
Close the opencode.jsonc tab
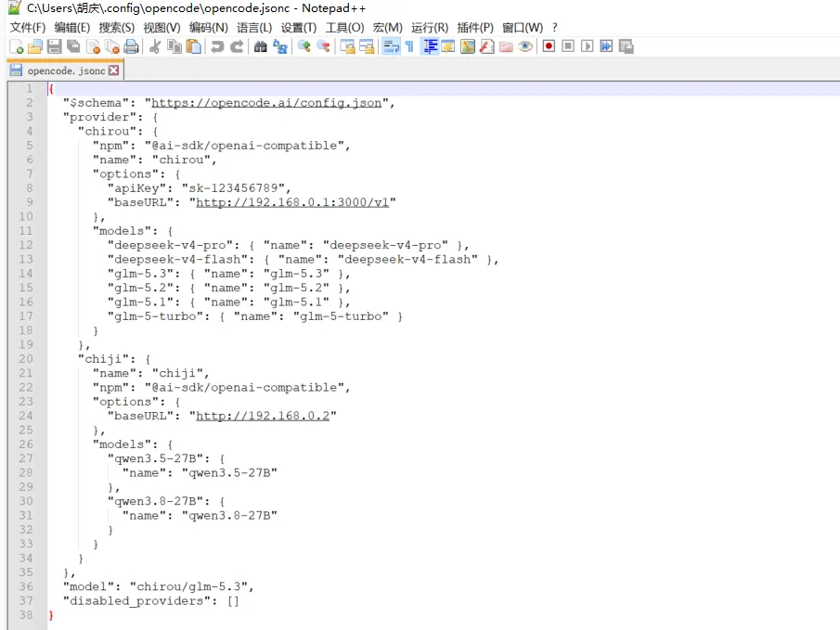pyautogui.click(x=113, y=71)
